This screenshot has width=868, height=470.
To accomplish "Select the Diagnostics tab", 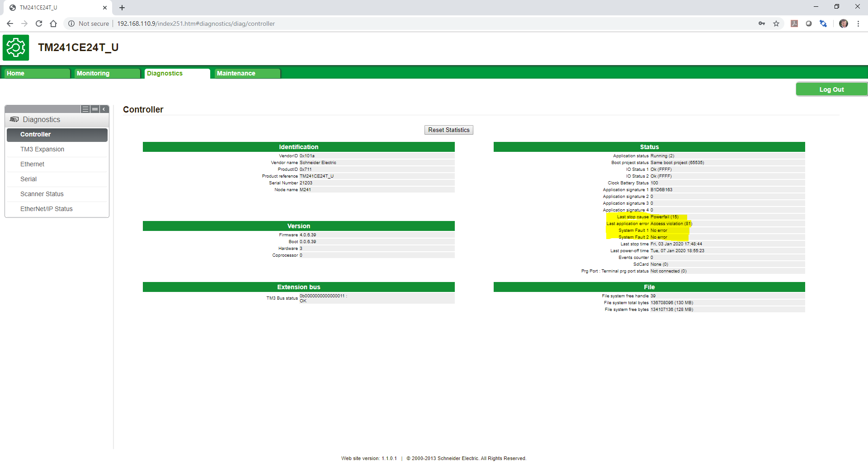I will [x=177, y=73].
